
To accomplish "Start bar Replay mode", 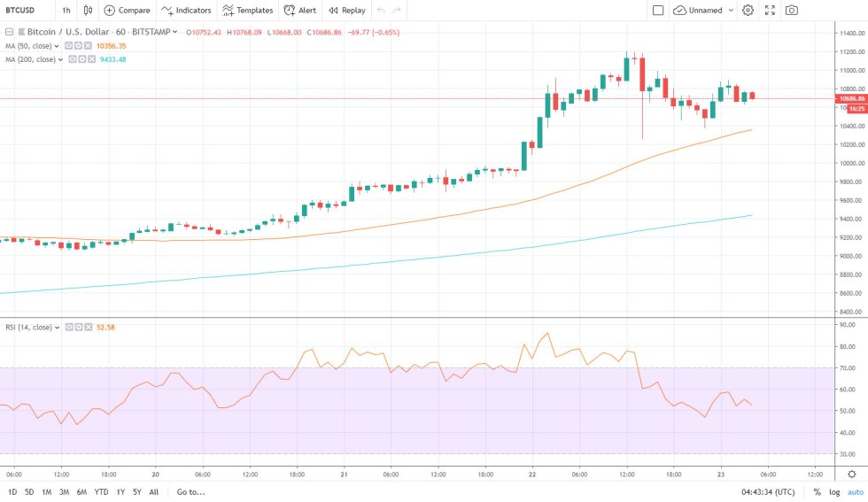I will (347, 10).
